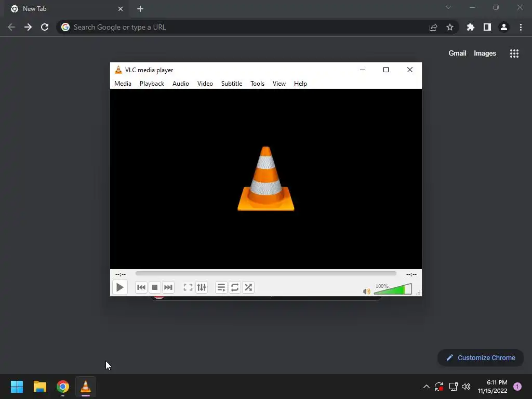Open the sync status tray icon
Viewport: 532px width, 399px height.
pos(439,387)
